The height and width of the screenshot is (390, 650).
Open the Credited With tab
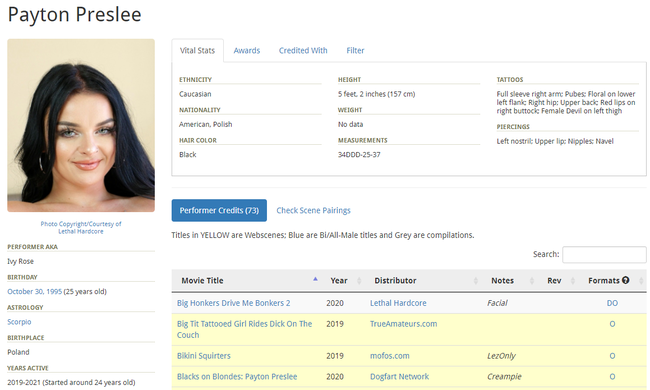303,51
